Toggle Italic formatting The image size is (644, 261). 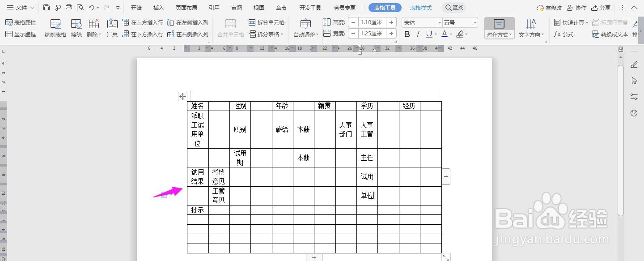(x=418, y=34)
